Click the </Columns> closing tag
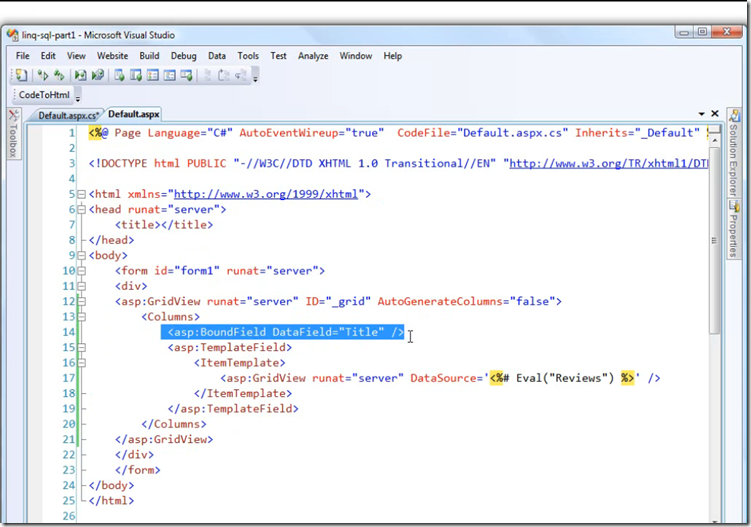 coord(174,424)
